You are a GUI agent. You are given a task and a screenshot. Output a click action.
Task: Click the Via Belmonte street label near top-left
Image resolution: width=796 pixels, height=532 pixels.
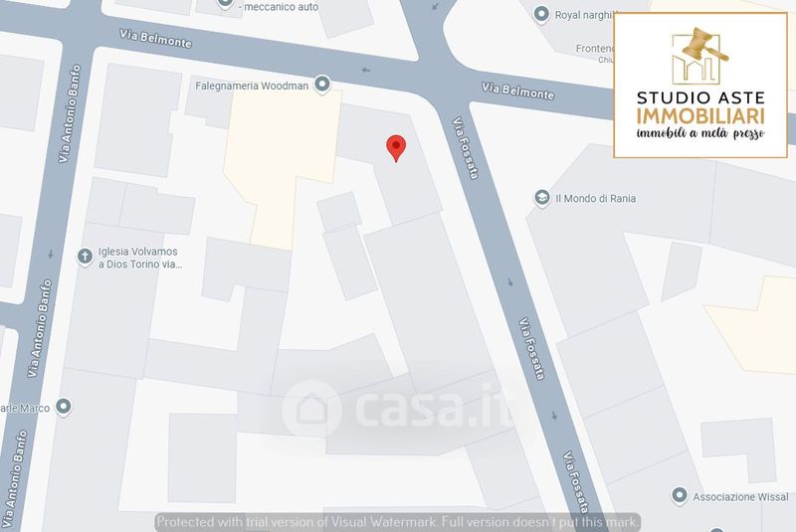[155, 39]
